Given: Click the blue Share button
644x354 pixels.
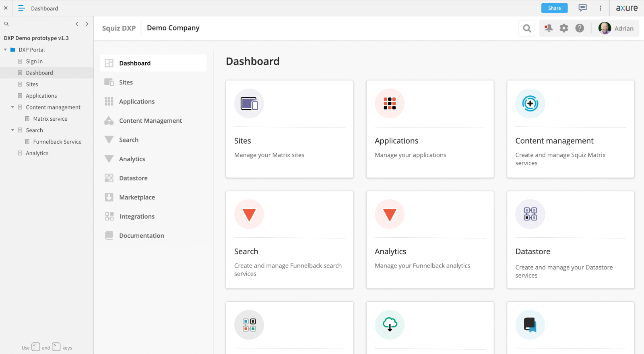Looking at the screenshot, I should point(554,8).
